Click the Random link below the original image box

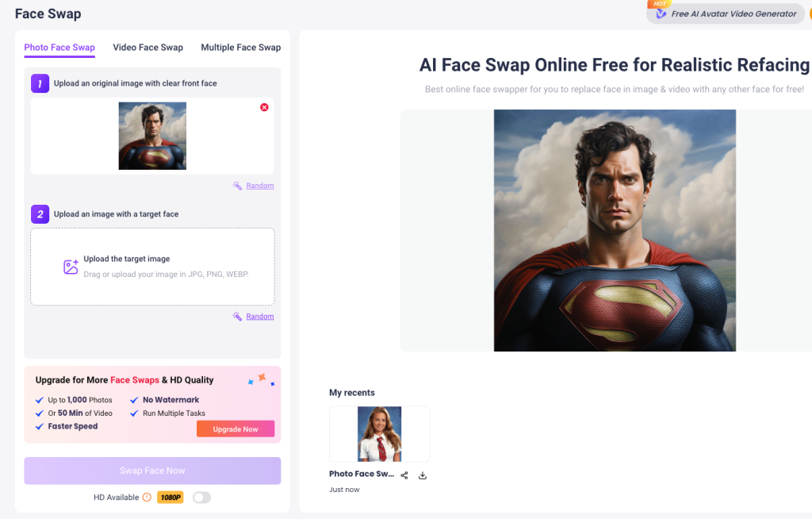pos(259,185)
